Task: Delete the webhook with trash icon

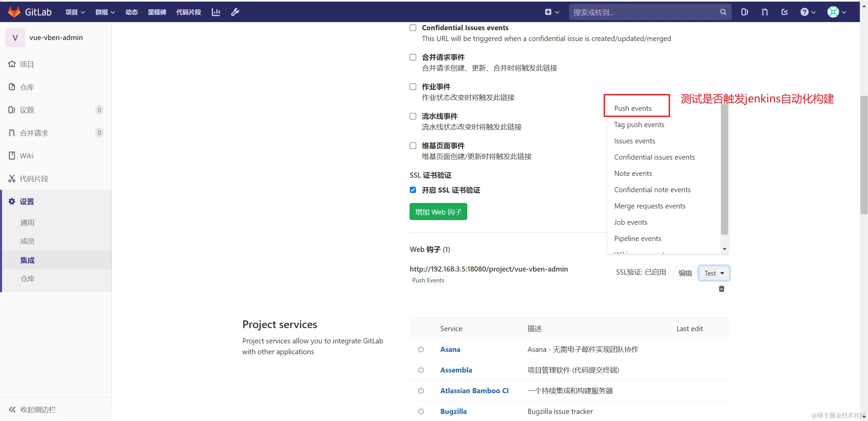Action: [x=721, y=289]
